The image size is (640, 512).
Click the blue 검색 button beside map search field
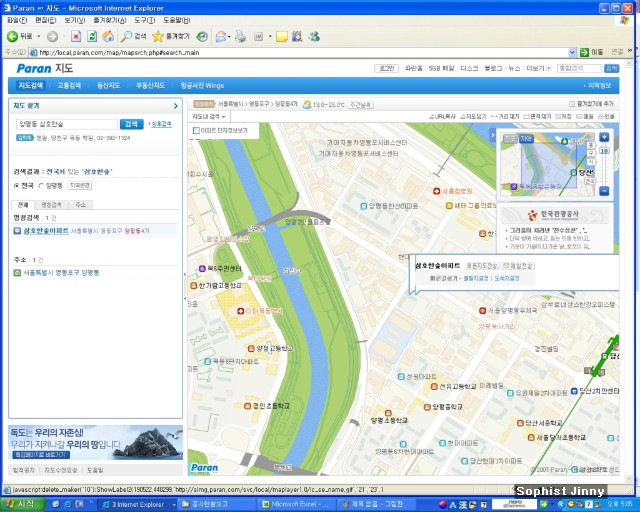coord(131,124)
